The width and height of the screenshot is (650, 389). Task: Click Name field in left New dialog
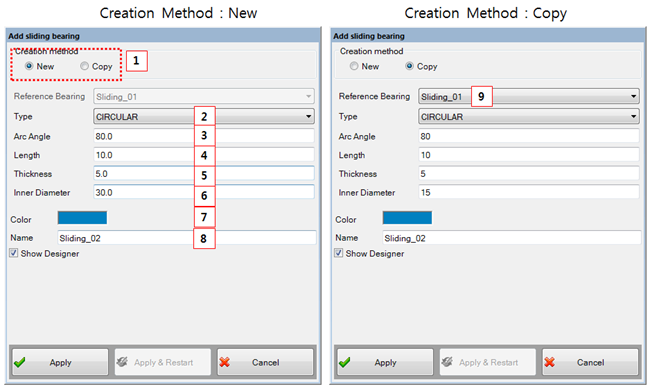click(x=187, y=238)
